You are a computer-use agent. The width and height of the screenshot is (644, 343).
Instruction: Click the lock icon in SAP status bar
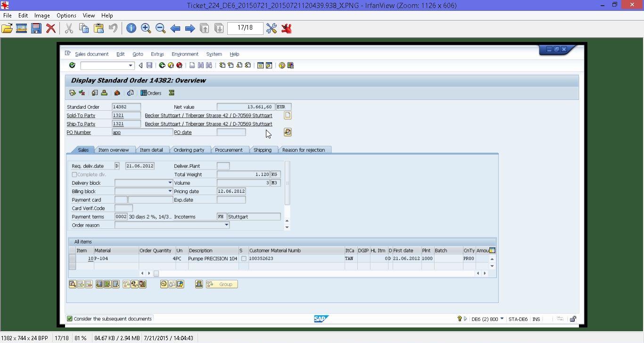[x=573, y=319]
